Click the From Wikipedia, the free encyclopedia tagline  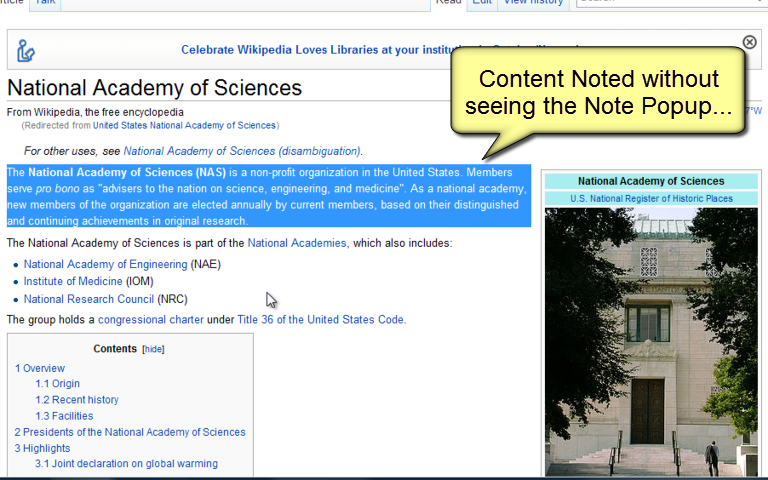click(95, 112)
